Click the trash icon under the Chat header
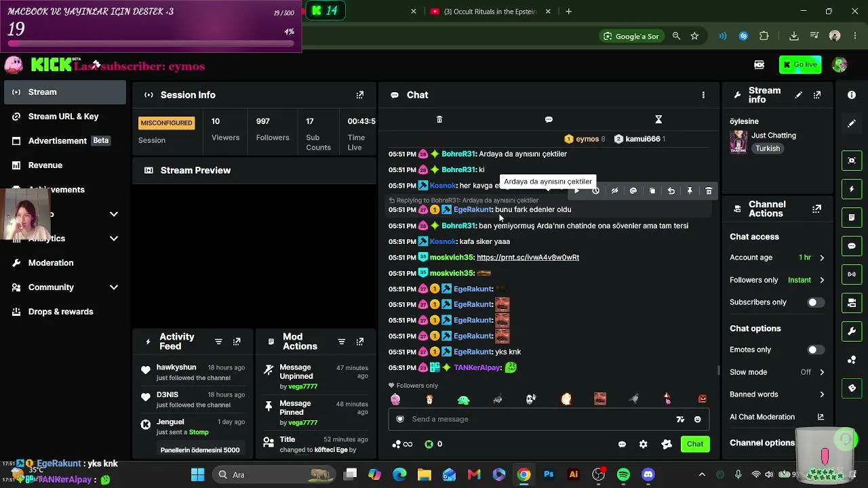Image resolution: width=868 pixels, height=488 pixels. 439,119
